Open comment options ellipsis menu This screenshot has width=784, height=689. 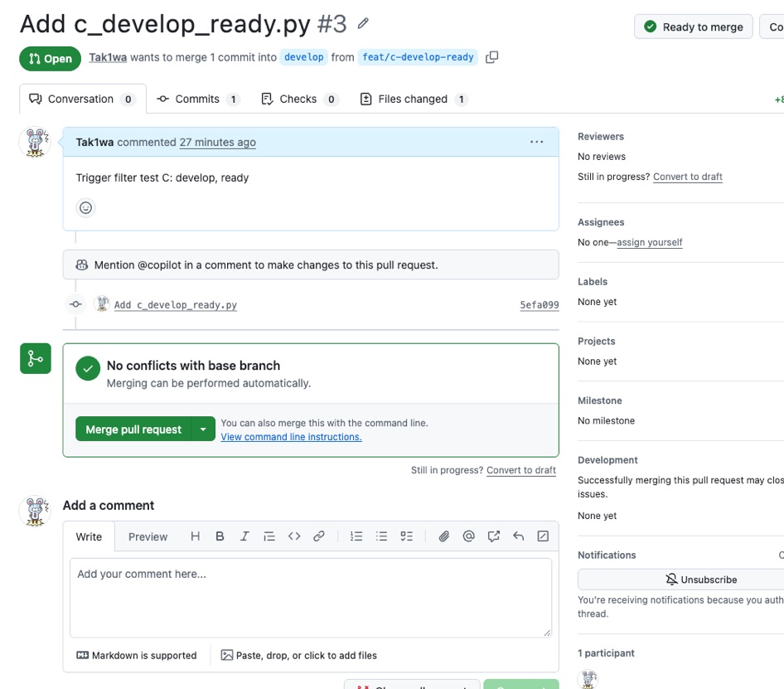click(x=536, y=142)
